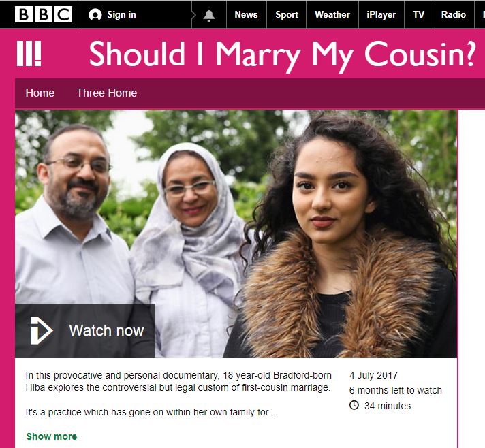The width and height of the screenshot is (485, 448).
Task: Open the Sport section
Action: [287, 14]
